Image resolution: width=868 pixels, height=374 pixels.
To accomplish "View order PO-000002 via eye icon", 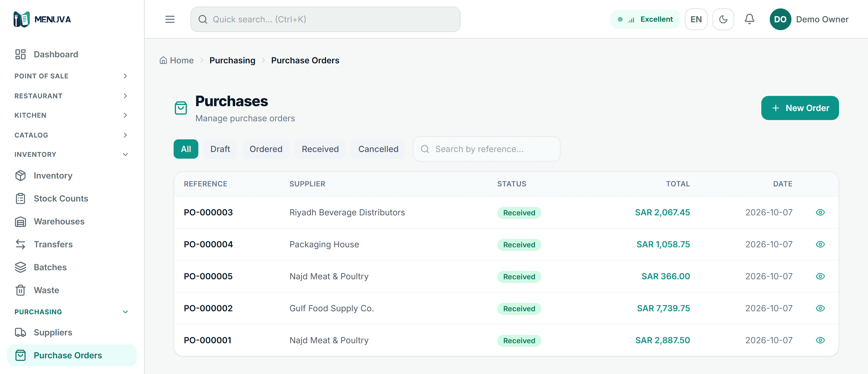I will click(x=820, y=308).
